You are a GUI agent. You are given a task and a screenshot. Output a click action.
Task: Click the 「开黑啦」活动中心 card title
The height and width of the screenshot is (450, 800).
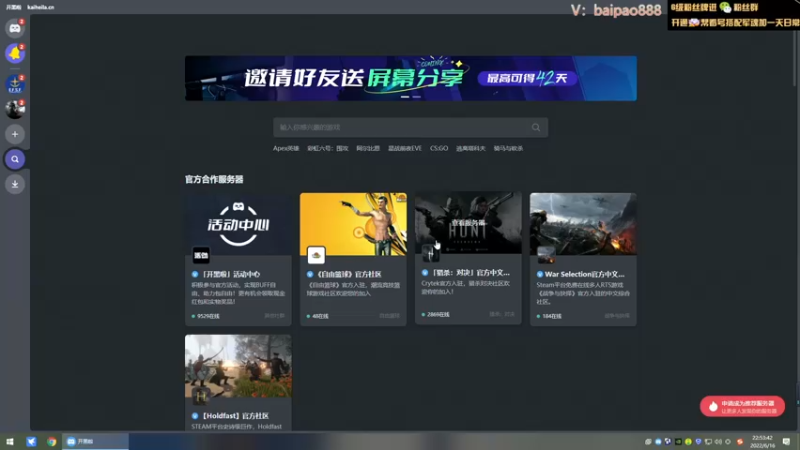click(231, 274)
